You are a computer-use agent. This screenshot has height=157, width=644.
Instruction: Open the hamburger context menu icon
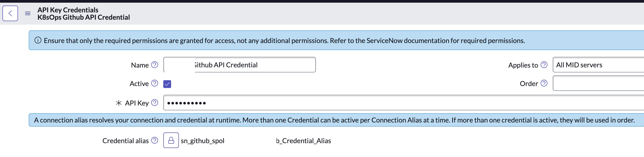[x=28, y=13]
